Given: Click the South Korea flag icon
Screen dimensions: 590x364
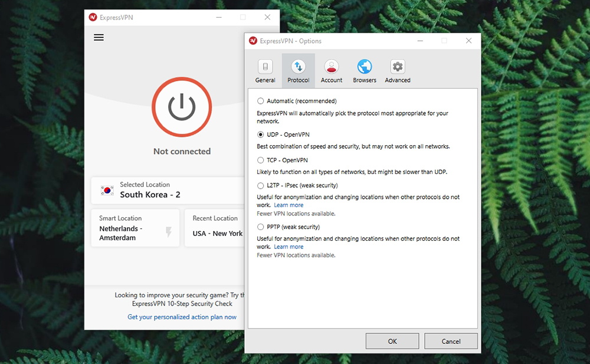Looking at the screenshot, I should click(107, 191).
